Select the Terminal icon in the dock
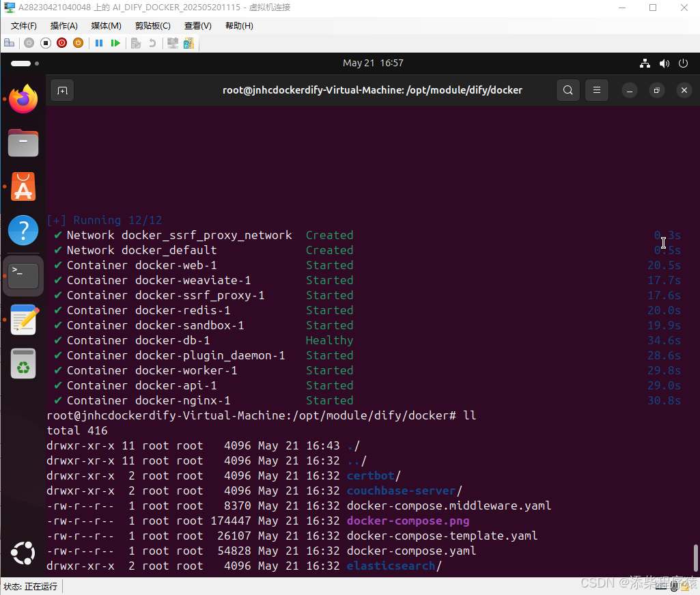The height and width of the screenshot is (595, 700). pyautogui.click(x=23, y=275)
